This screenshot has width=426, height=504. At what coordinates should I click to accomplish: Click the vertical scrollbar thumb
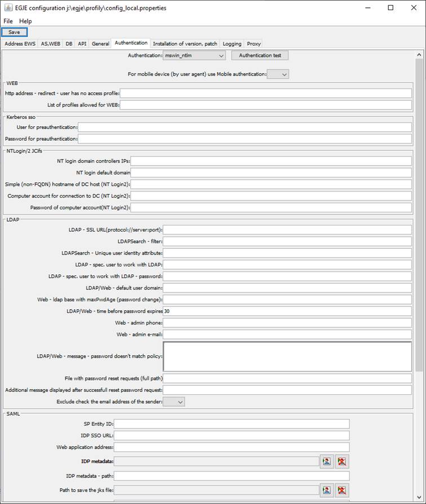[x=419, y=215]
